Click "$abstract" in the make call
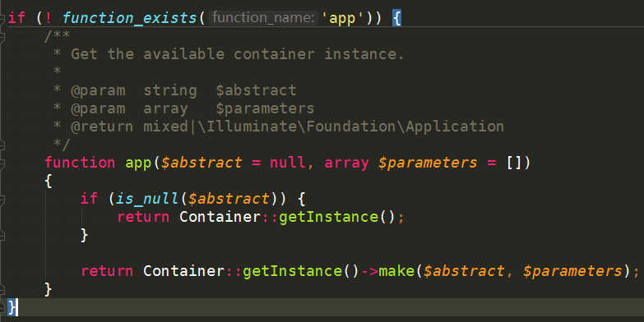Image resolution: width=644 pixels, height=322 pixels. tap(464, 271)
